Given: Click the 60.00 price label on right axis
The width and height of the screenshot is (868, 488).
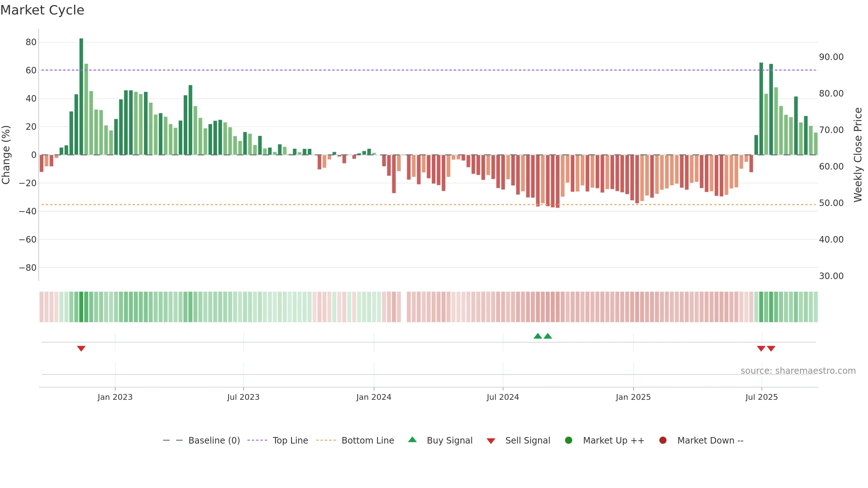Looking at the screenshot, I should click(831, 167).
